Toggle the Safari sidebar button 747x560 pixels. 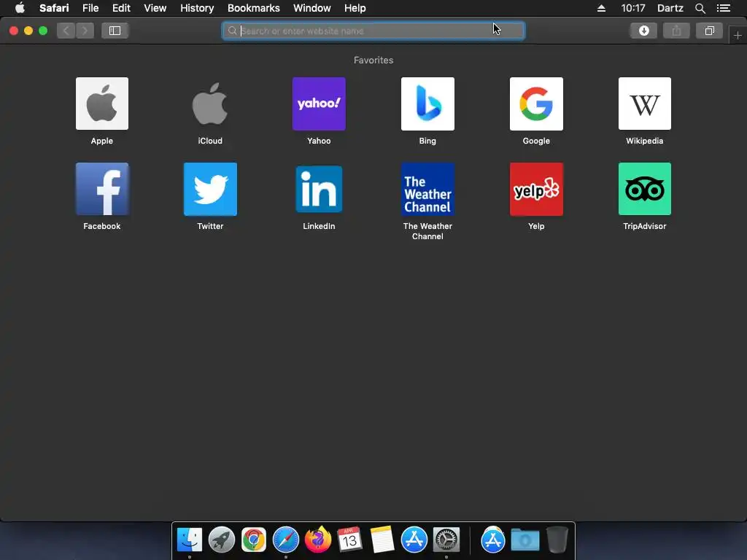115,31
